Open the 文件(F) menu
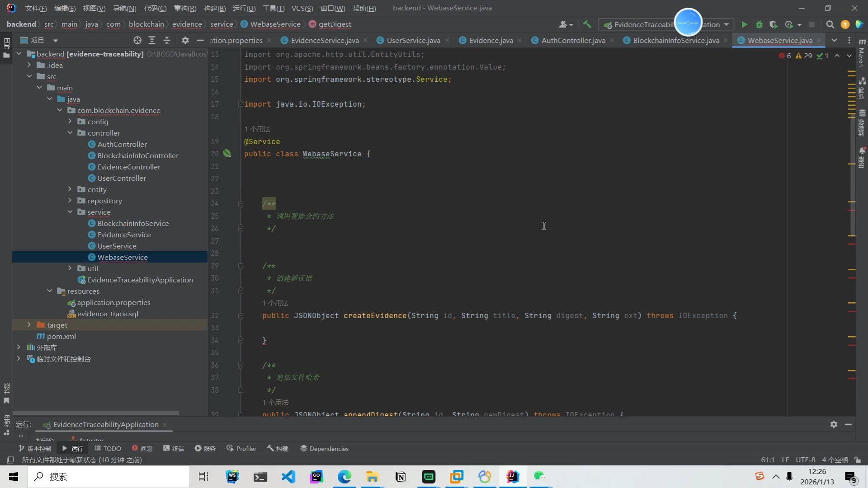This screenshot has width=868, height=488. (36, 8)
